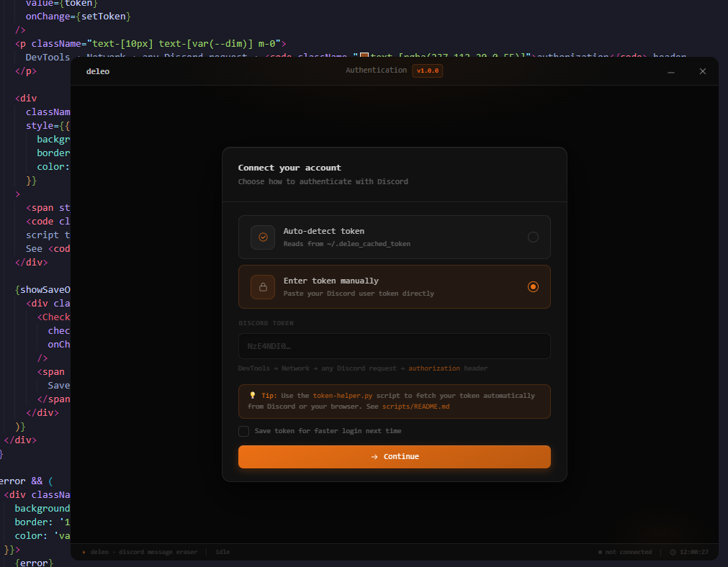Click the "deleo" title in the window header
The image size is (728, 567).
97,71
